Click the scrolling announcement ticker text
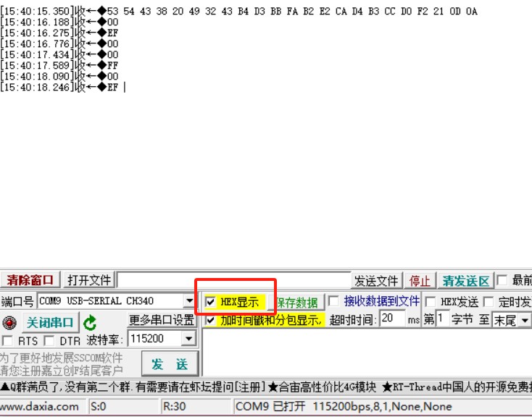 (266, 387)
